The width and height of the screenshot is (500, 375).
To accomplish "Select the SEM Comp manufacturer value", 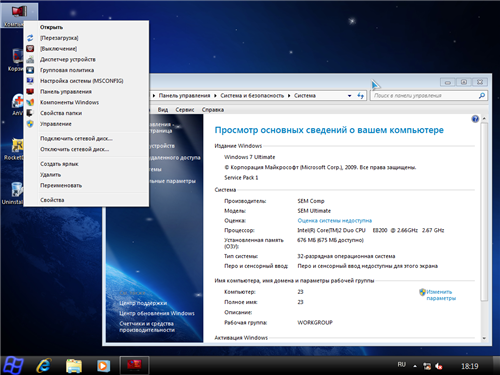I will click(x=311, y=201).
